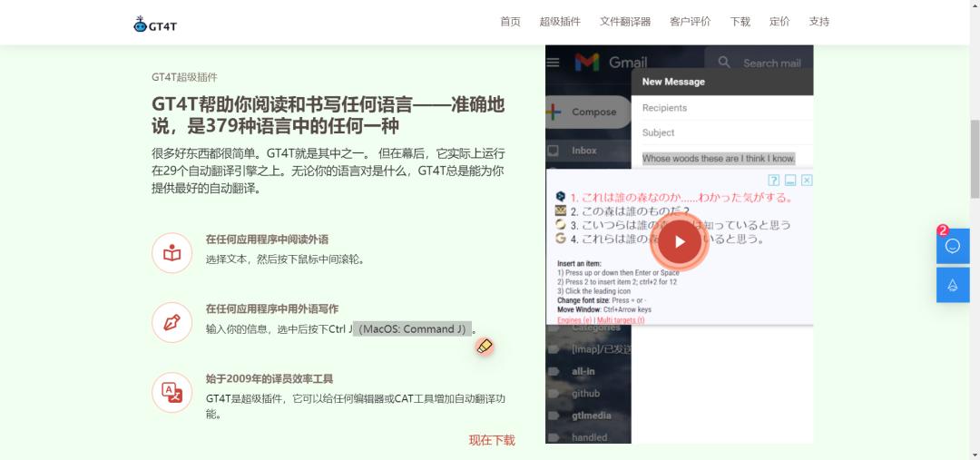Click the GT4T超级插件 subtitle text
980x460 pixels.
184,77
